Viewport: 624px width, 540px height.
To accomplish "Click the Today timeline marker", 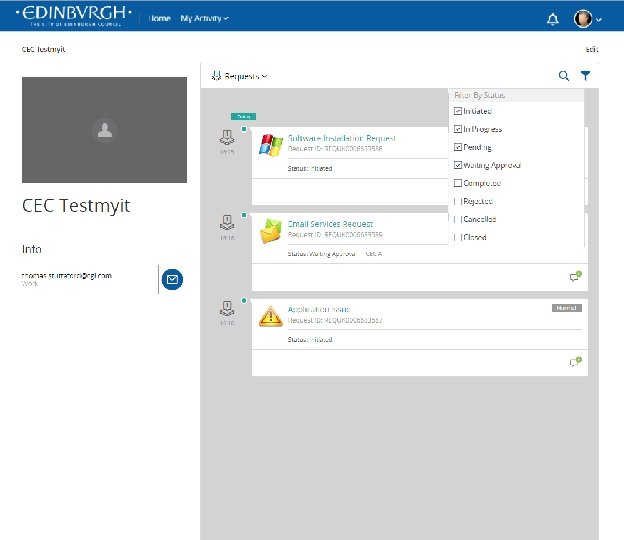I will tap(244, 116).
